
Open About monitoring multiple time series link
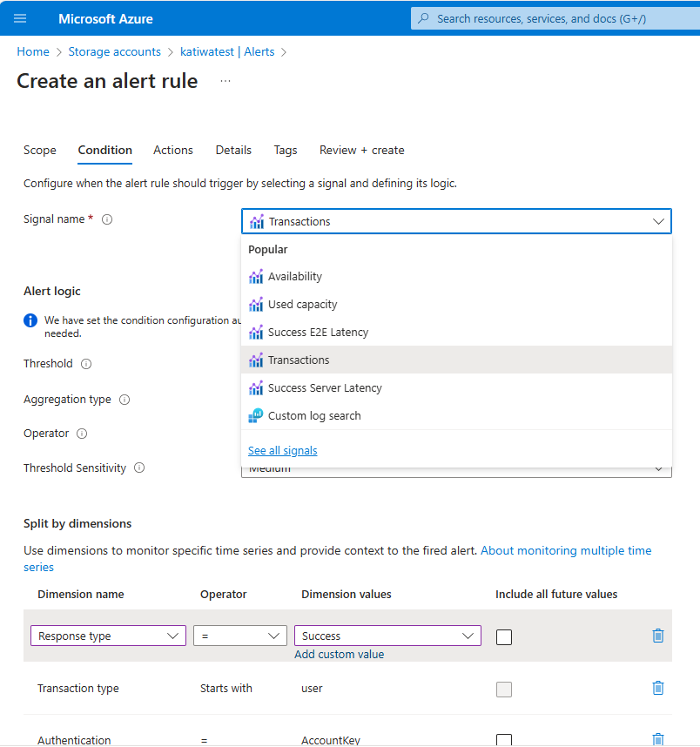pyautogui.click(x=566, y=550)
